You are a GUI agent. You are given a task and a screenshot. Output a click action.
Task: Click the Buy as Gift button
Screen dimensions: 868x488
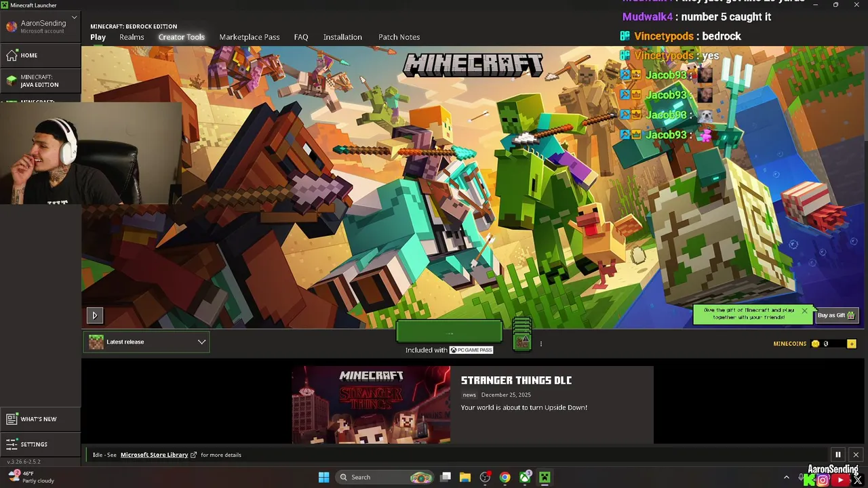[836, 315]
